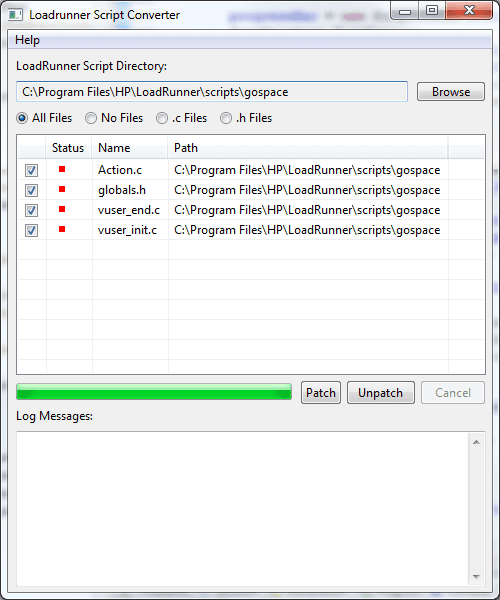Screen dimensions: 500x600
Task: Click the Browse button
Action: [x=451, y=92]
